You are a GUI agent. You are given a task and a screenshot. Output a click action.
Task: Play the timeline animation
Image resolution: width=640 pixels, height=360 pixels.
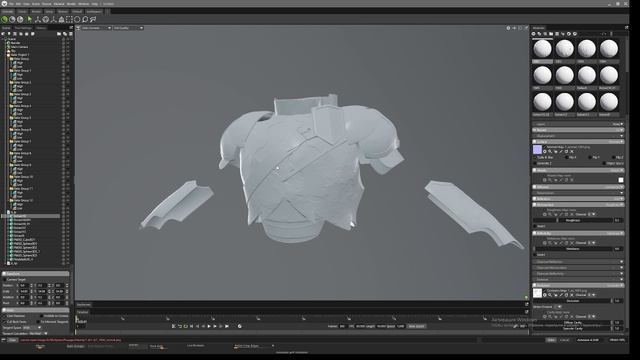209,326
